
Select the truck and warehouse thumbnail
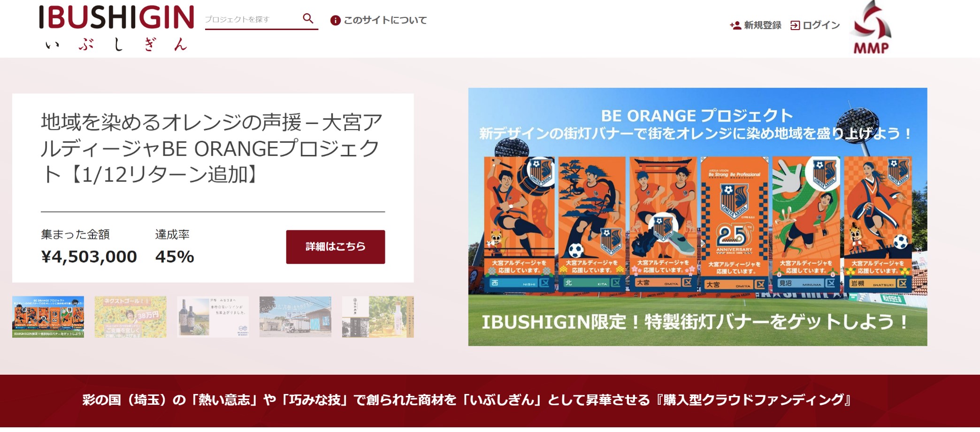point(295,317)
